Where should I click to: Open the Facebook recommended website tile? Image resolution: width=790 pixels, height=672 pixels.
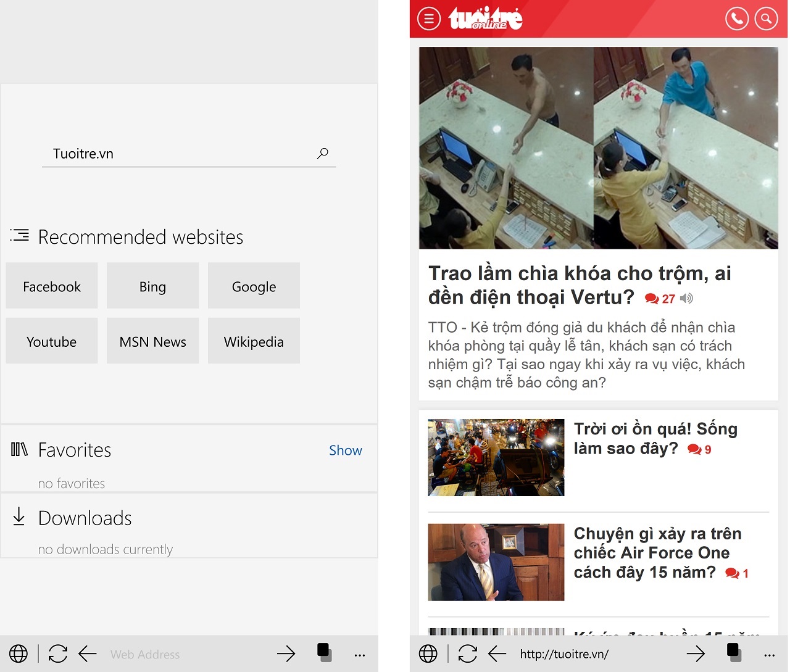point(52,286)
